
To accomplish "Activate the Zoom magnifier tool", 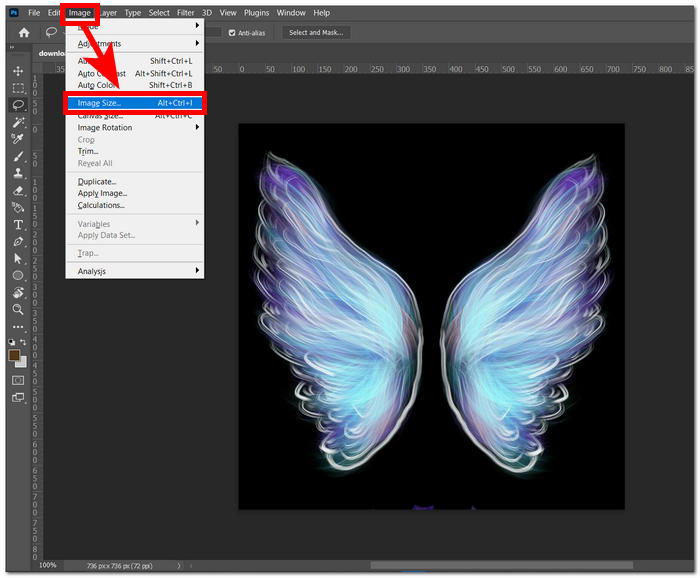I will pos(18,310).
